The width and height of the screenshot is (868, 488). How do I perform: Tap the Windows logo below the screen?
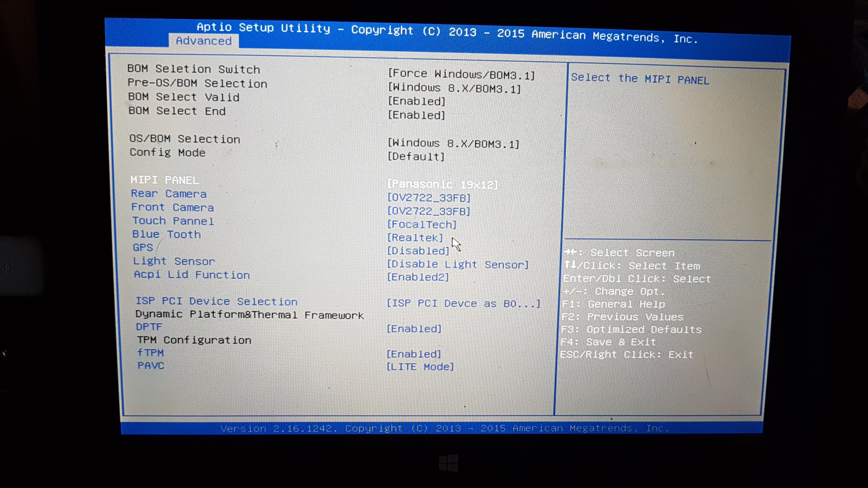pyautogui.click(x=448, y=463)
